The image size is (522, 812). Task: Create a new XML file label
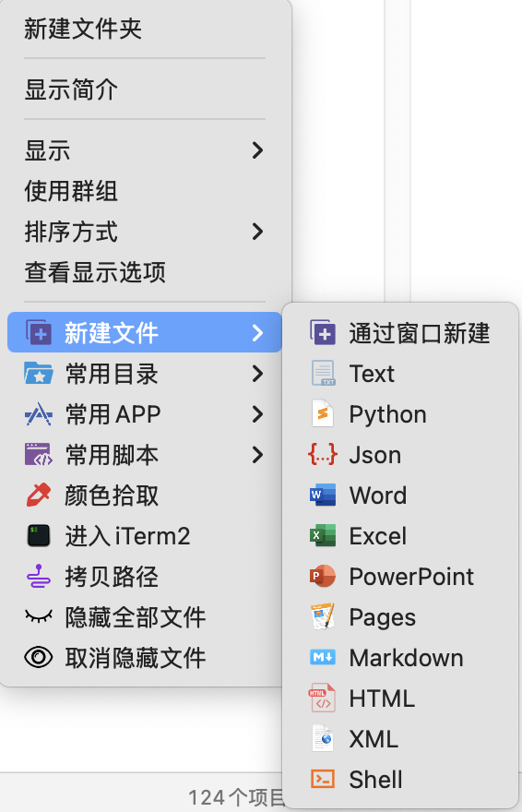coord(374,738)
